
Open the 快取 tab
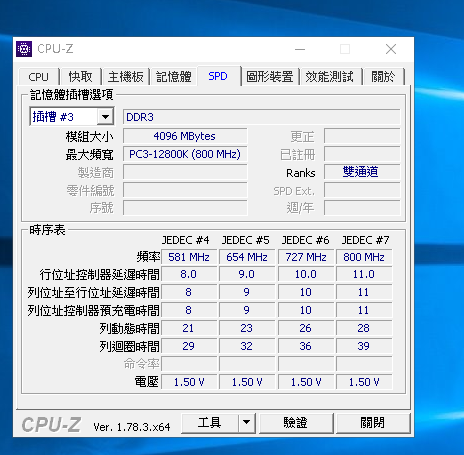[x=80, y=77]
